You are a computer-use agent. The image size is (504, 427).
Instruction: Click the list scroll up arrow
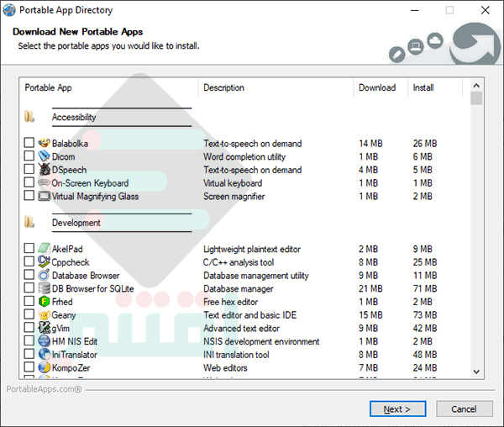click(x=476, y=86)
